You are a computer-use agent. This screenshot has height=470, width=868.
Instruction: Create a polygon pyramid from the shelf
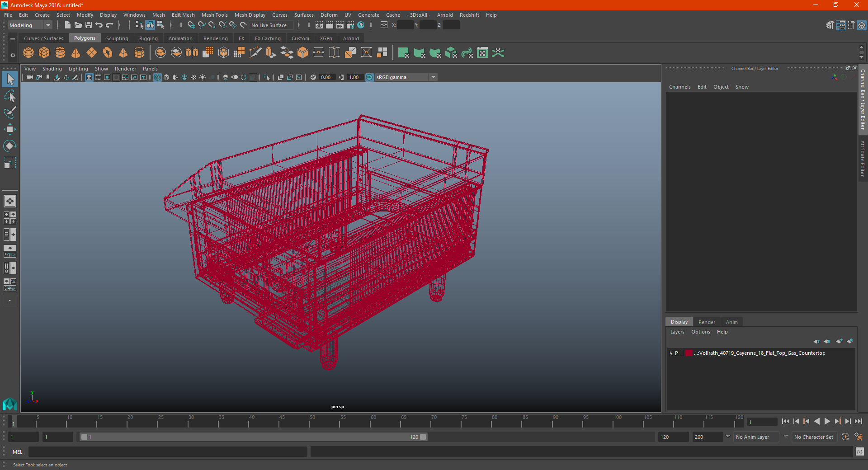tap(123, 53)
